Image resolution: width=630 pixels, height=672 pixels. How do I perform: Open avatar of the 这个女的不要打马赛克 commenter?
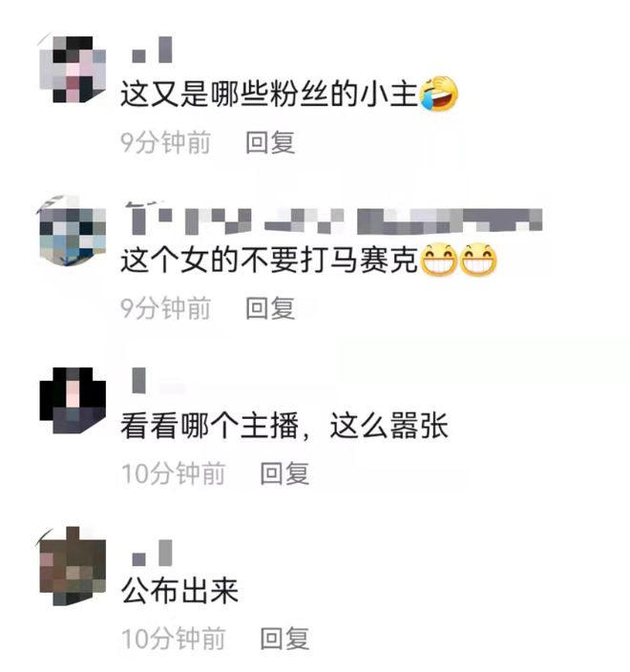click(x=73, y=233)
